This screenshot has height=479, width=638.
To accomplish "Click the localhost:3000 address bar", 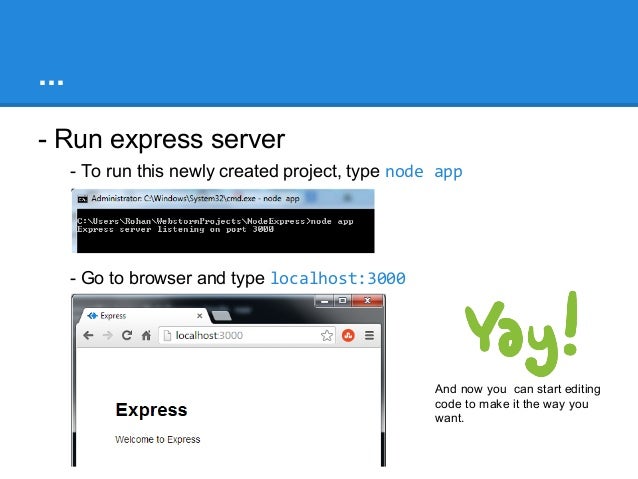I will point(247,335).
